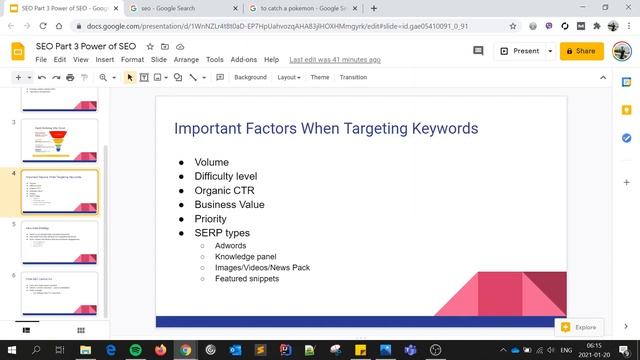Insert an image from toolbar
This screenshot has width=640, height=360.
158,77
